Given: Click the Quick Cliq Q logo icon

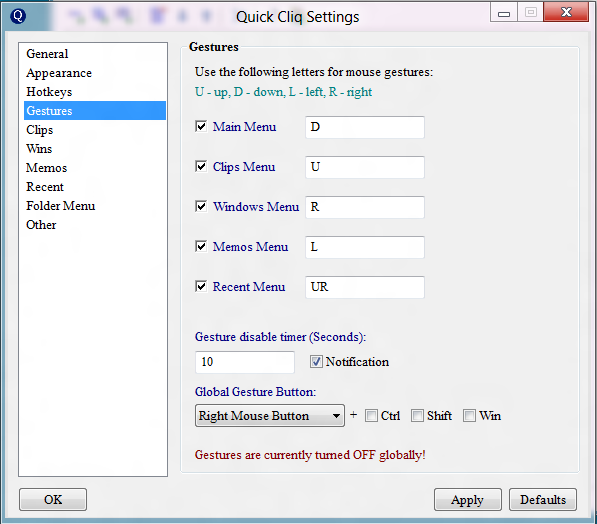Looking at the screenshot, I should pyautogui.click(x=18, y=16).
